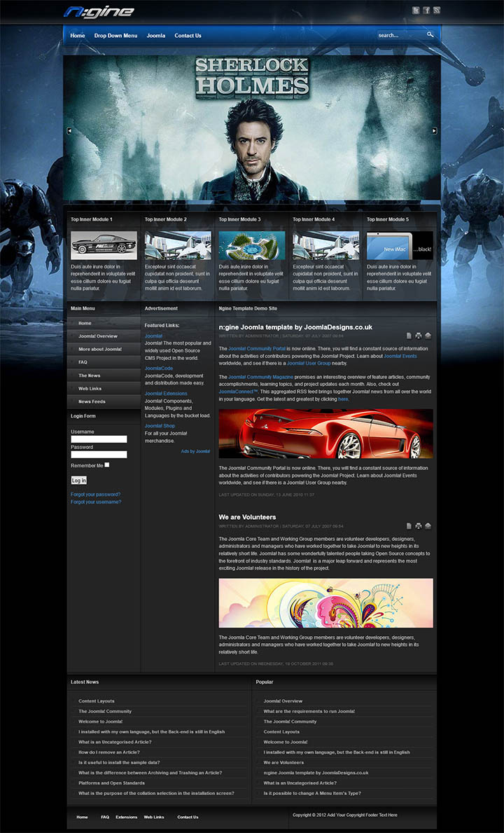
Task: Click Forgot your password? link
Action: 95,494
